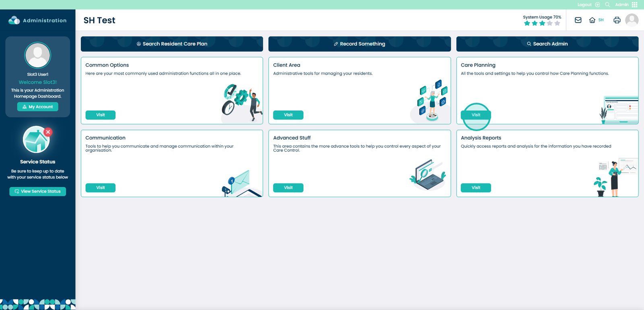
Task: Click the Care Planning description text
Action: [x=535, y=73]
